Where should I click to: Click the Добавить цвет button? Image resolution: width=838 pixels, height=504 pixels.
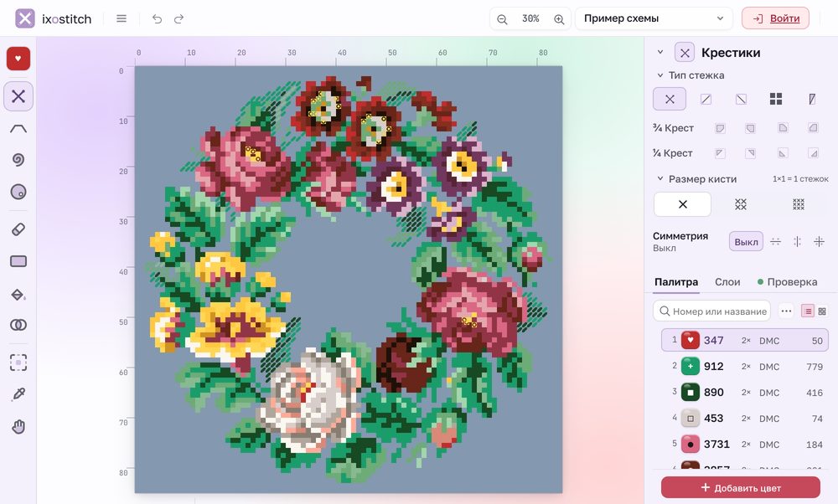pos(741,487)
